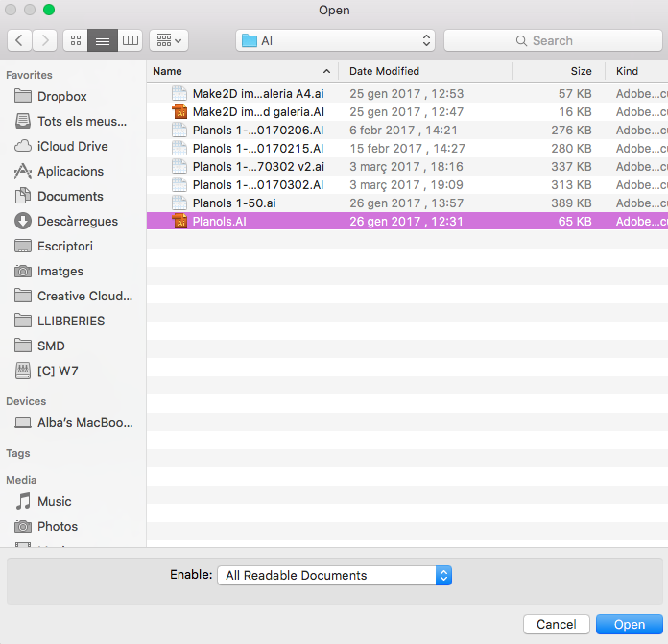This screenshot has width=668, height=644.
Task: Click the Aplicacions icon
Action: click(23, 171)
